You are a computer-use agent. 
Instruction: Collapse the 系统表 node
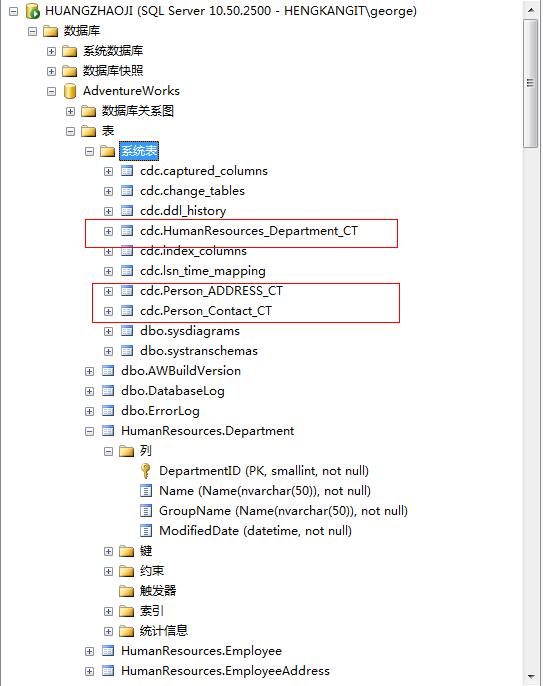click(x=90, y=152)
